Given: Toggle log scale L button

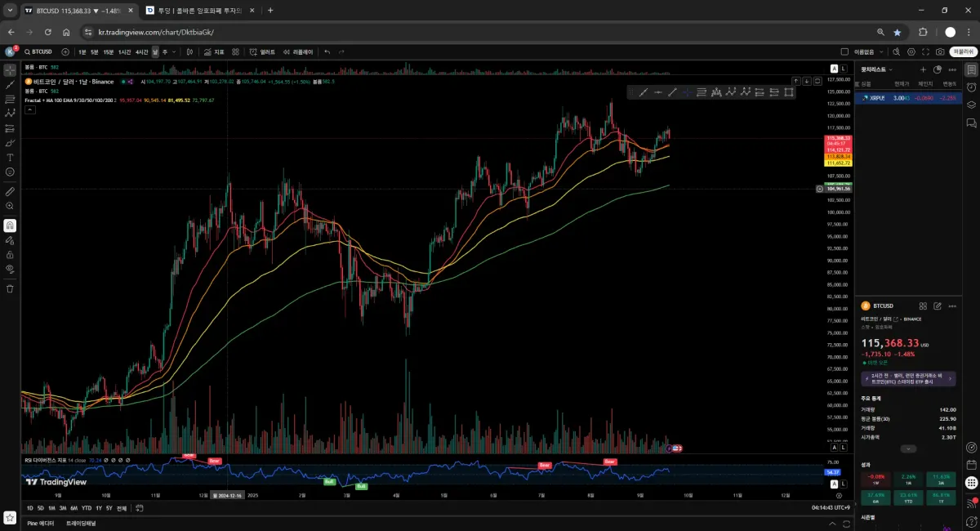Looking at the screenshot, I should [x=842, y=447].
